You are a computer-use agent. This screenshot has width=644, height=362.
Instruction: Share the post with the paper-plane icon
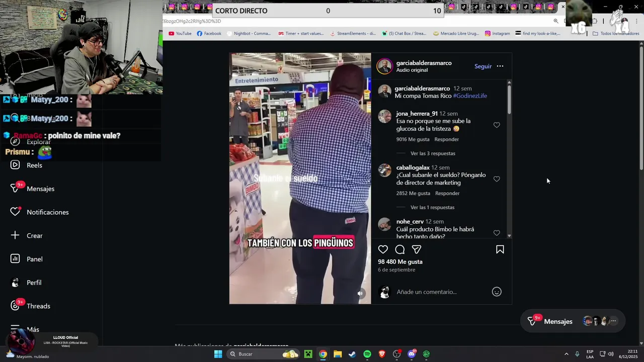point(417,249)
